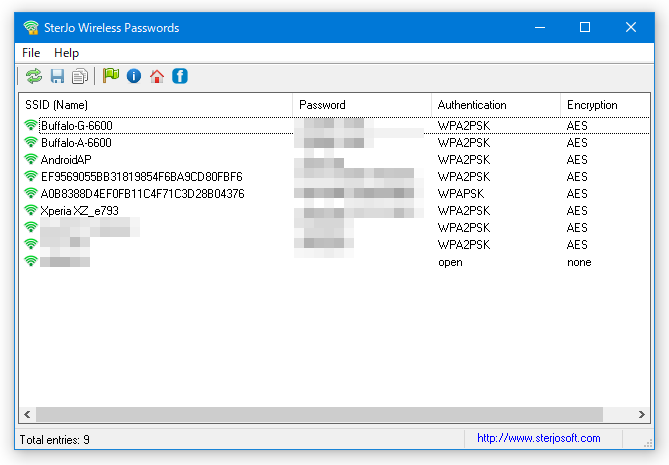This screenshot has height=465, width=669.
Task: Click the horizontal scrollbar right arrow
Action: tap(642, 414)
